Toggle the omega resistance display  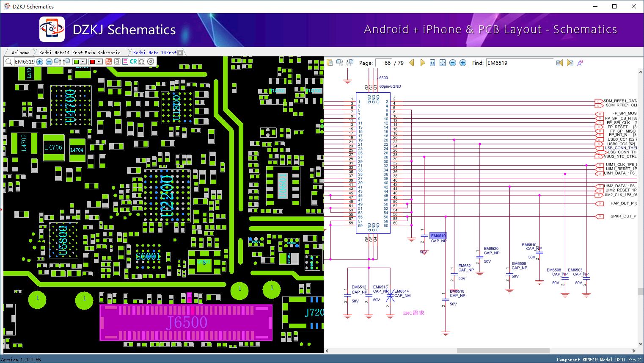click(142, 61)
